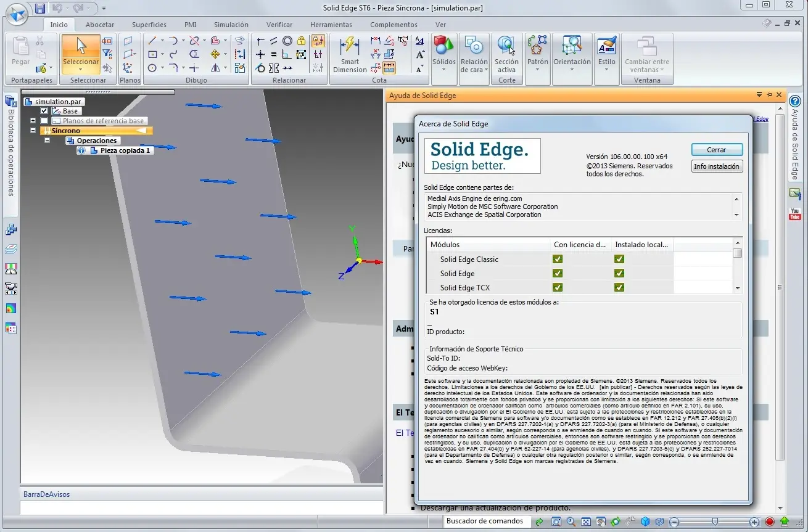The height and width of the screenshot is (532, 808).
Task: Open the Seleccionar dropdown arrow
Action: 81,69
